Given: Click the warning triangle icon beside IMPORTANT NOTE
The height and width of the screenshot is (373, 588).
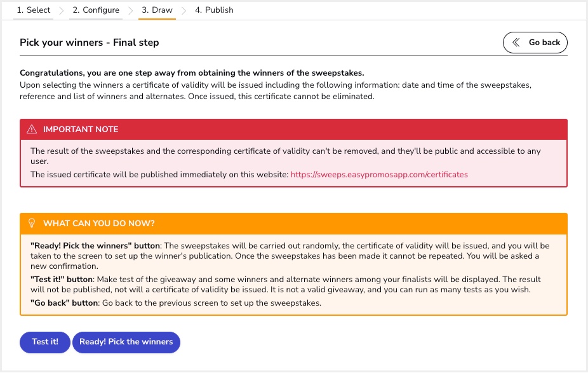Looking at the screenshot, I should 32,130.
